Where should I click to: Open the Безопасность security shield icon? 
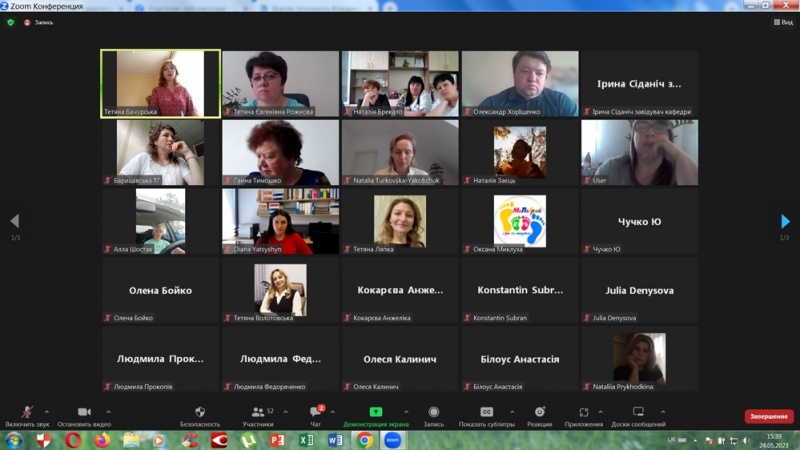click(x=200, y=412)
